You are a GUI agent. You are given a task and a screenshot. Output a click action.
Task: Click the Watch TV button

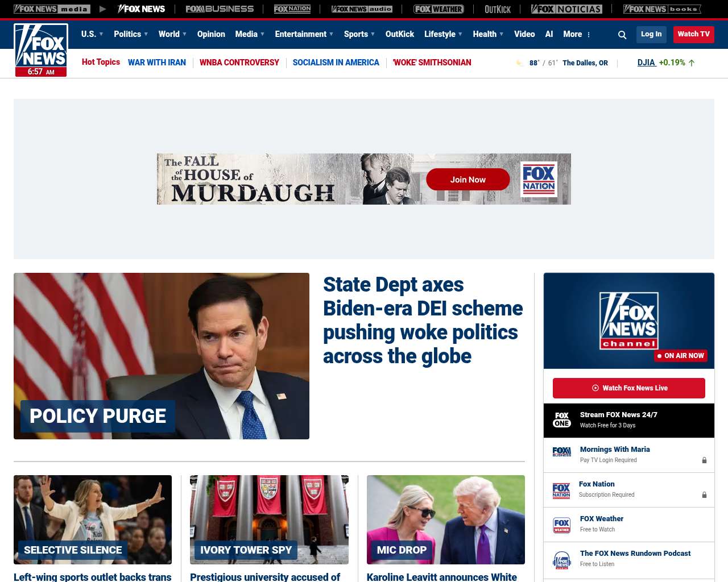coord(694,34)
